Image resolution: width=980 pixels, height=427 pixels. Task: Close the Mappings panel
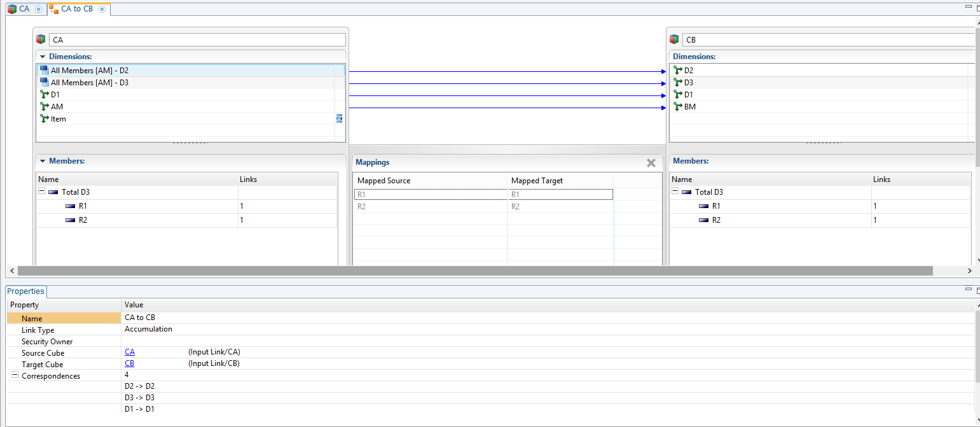651,163
